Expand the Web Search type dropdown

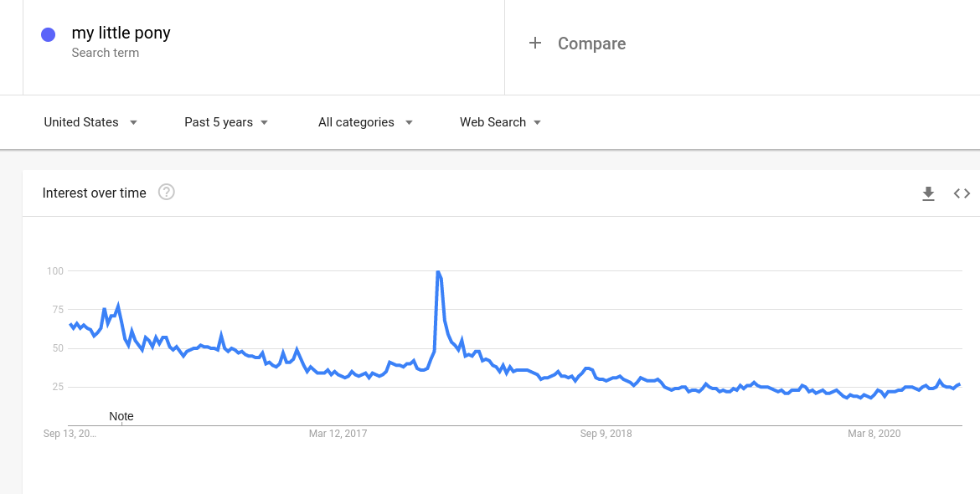(500, 122)
